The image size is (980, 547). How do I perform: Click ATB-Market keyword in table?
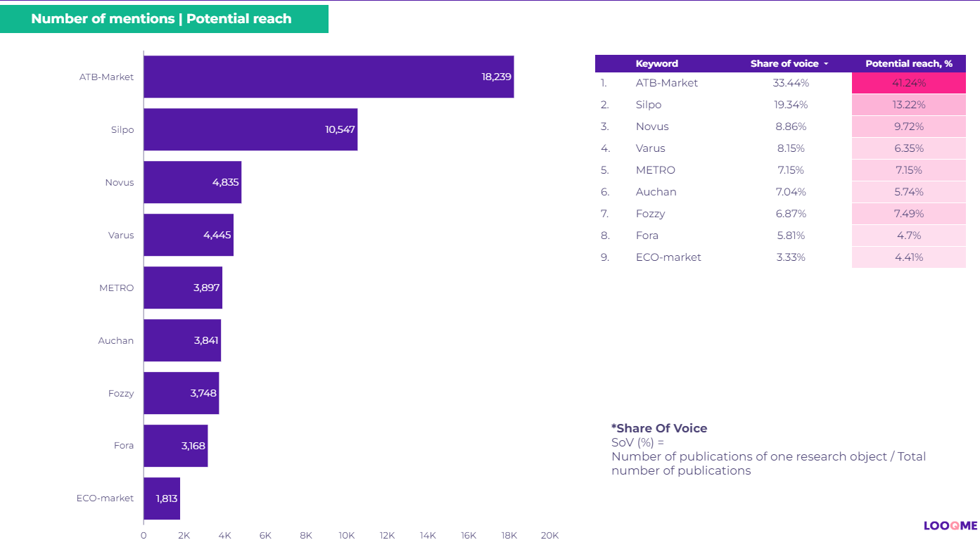pyautogui.click(x=666, y=83)
